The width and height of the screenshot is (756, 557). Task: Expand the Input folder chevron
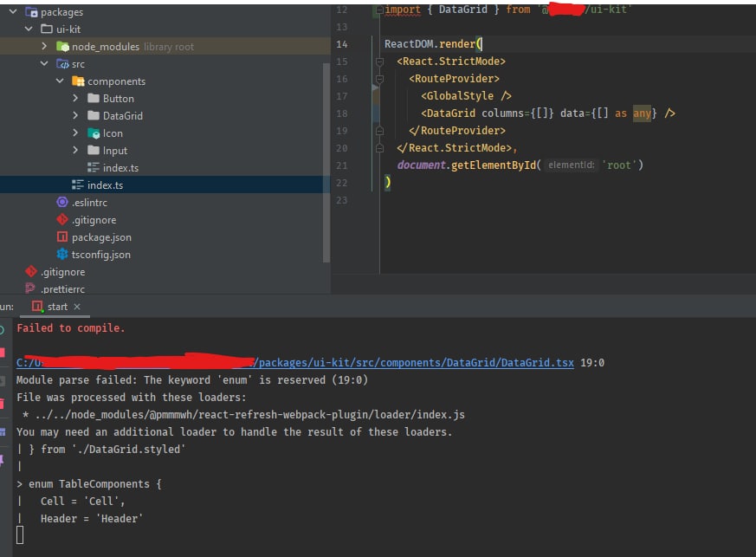[75, 150]
